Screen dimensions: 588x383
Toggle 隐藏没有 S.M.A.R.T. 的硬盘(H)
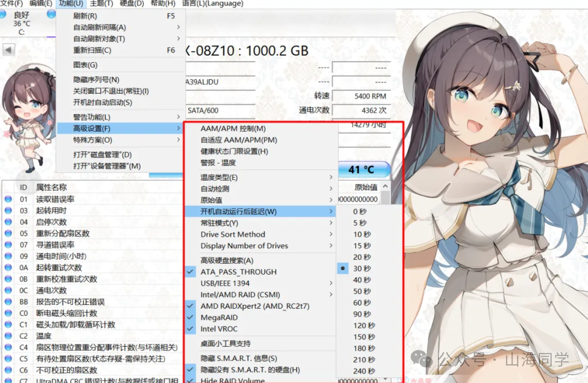pos(260,370)
